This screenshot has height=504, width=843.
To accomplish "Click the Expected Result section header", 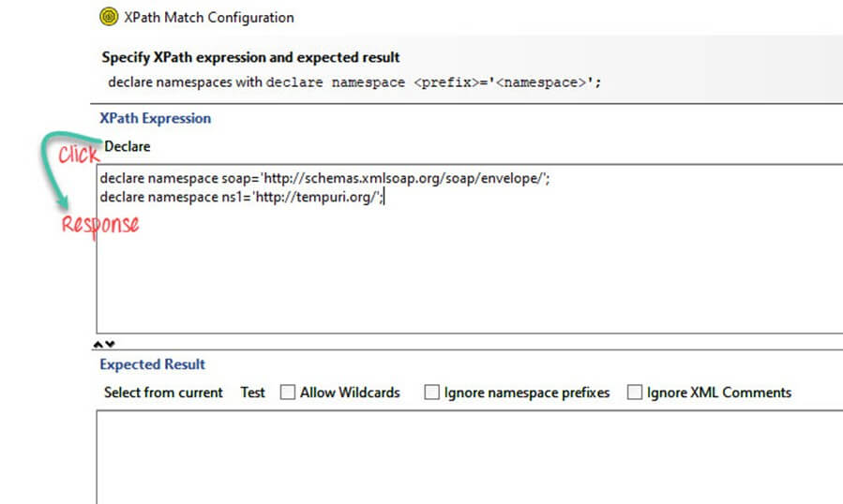I will [152, 364].
